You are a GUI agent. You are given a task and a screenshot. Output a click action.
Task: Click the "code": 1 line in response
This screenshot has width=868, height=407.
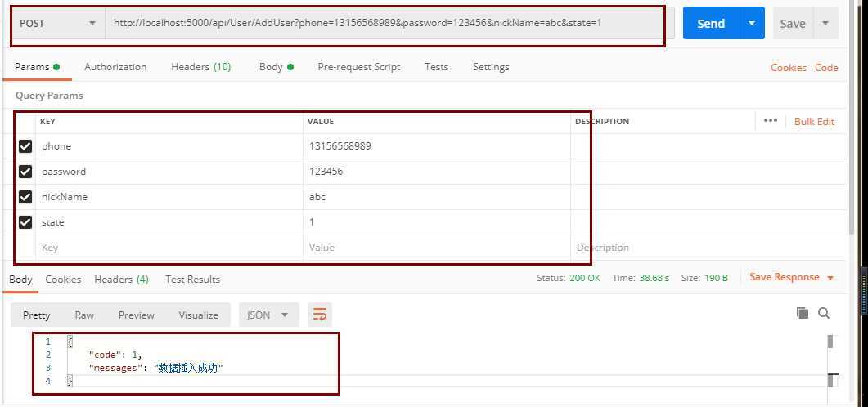pyautogui.click(x=115, y=355)
